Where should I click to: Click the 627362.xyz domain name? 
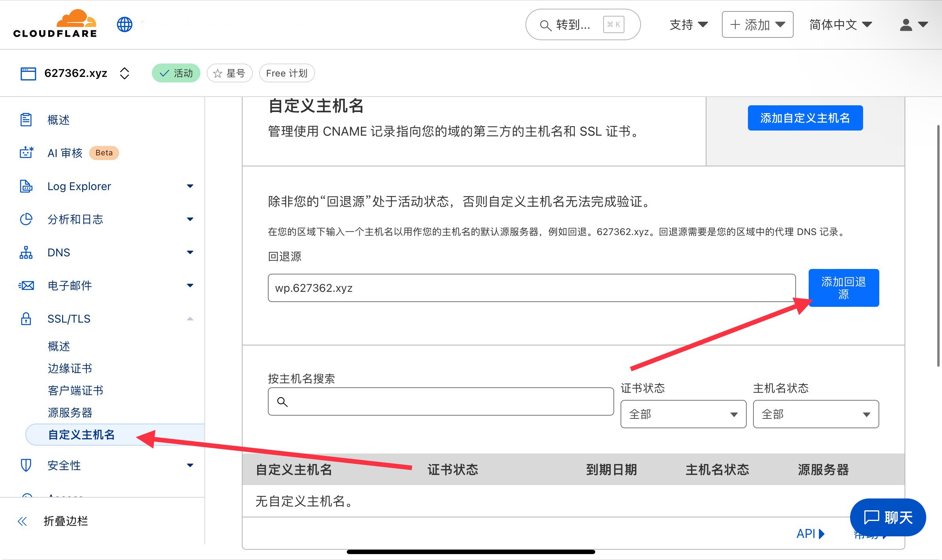[76, 73]
